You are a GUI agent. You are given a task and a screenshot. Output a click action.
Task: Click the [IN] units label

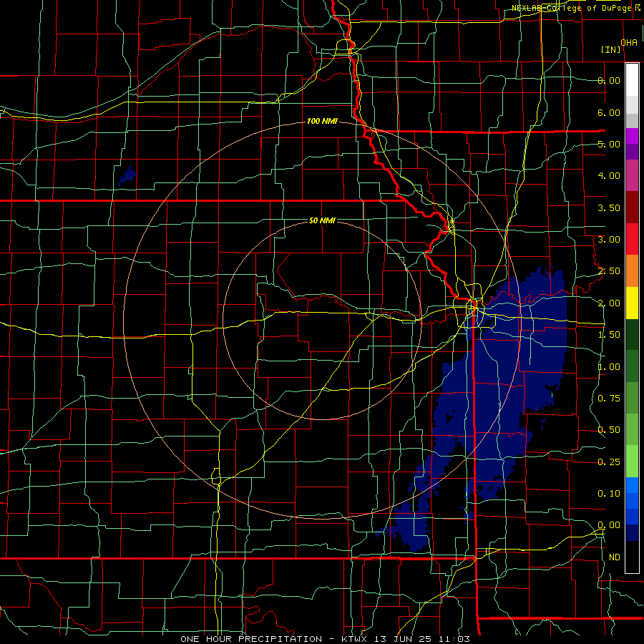(x=611, y=49)
